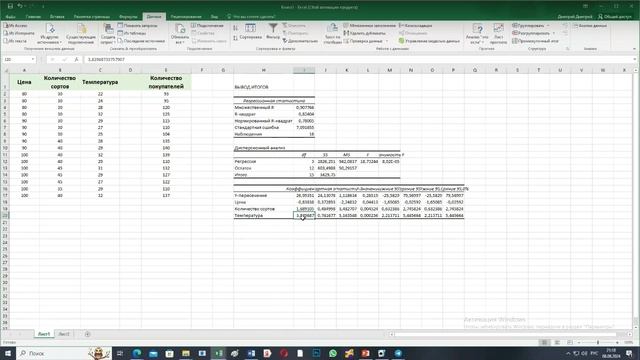Open Существующие подключения
The height and width of the screenshot is (360, 640).
(x=81, y=34)
